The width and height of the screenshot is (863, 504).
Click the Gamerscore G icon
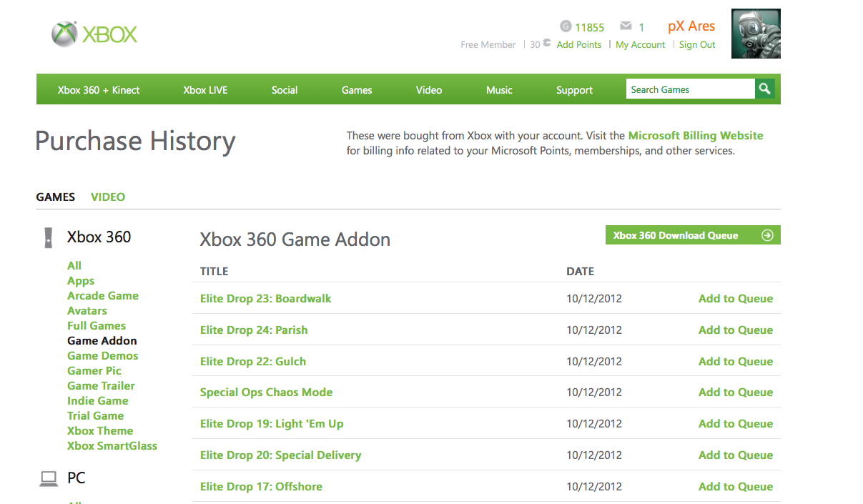click(566, 26)
